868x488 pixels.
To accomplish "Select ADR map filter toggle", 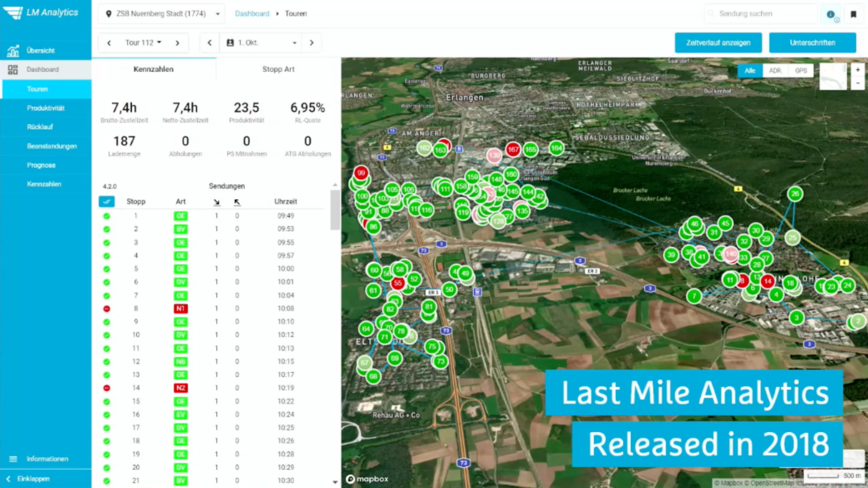I will (775, 71).
